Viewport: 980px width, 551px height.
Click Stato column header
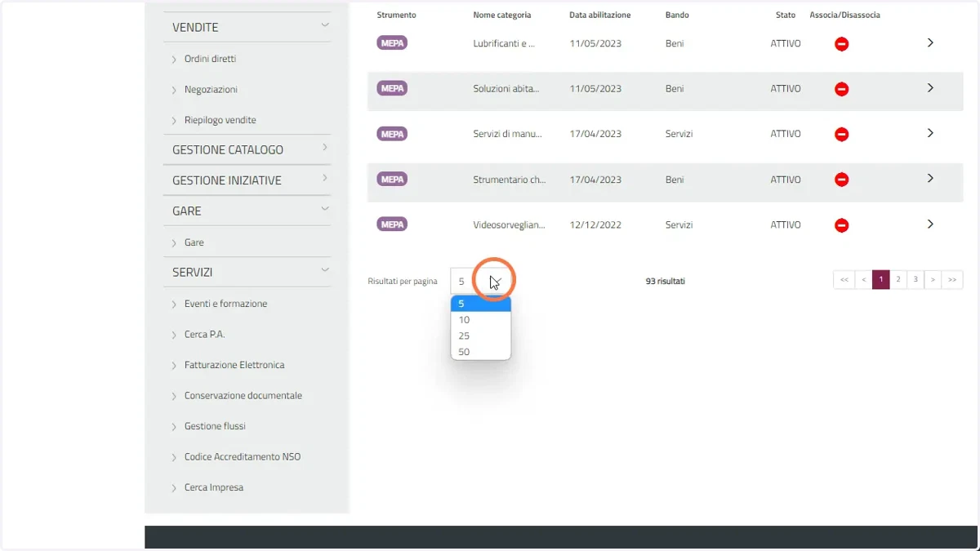point(786,15)
